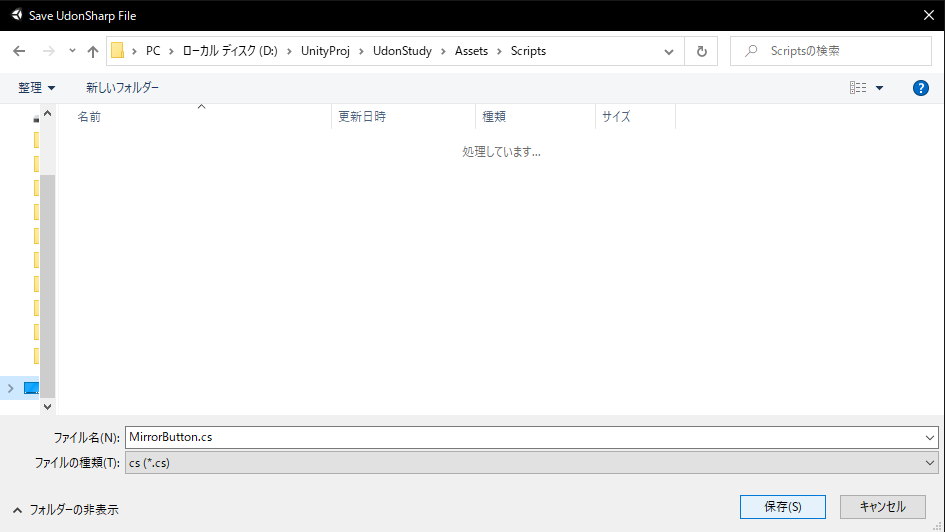945x532 pixels.
Task: Click the search magnifier icon
Action: (751, 51)
